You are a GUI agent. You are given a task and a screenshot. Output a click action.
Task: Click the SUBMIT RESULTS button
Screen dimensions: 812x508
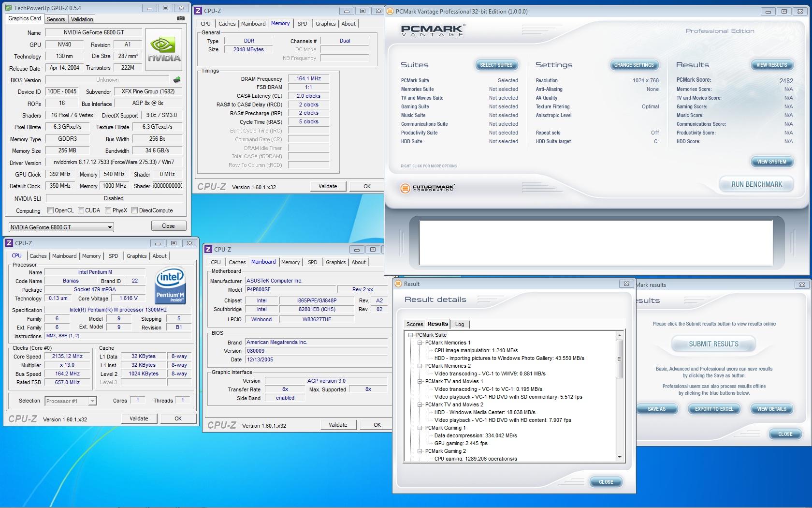pyautogui.click(x=713, y=344)
